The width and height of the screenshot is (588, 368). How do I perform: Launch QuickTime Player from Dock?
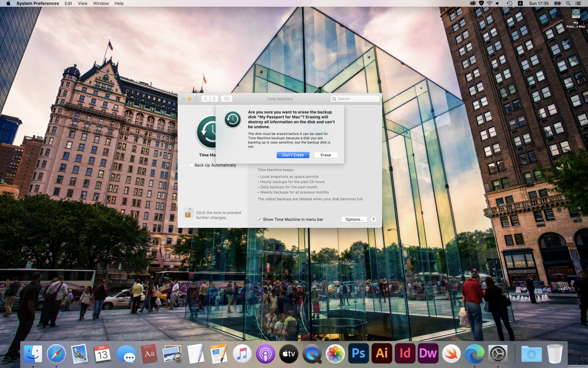(312, 354)
